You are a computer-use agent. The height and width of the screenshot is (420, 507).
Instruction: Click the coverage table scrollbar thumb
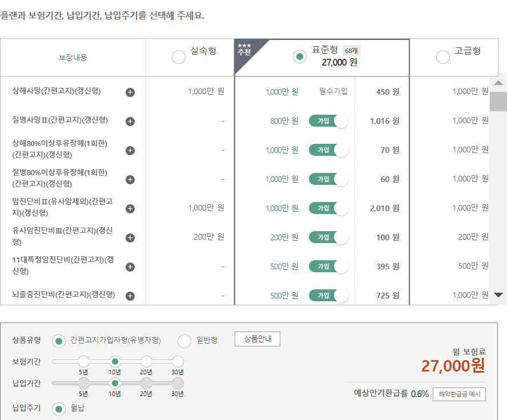pos(498,102)
